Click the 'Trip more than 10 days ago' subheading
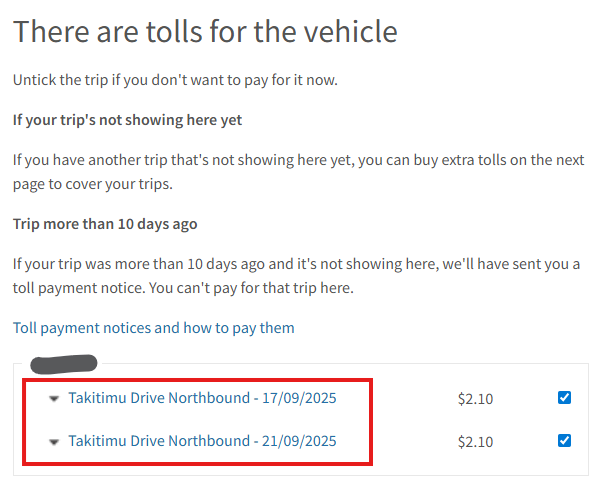This screenshot has height=492, width=610. [105, 224]
